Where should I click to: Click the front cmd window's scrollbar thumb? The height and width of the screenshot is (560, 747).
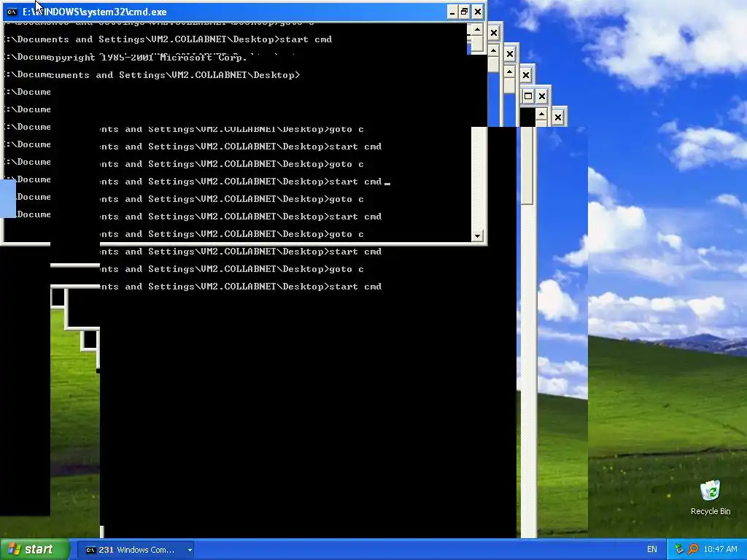(x=477, y=44)
